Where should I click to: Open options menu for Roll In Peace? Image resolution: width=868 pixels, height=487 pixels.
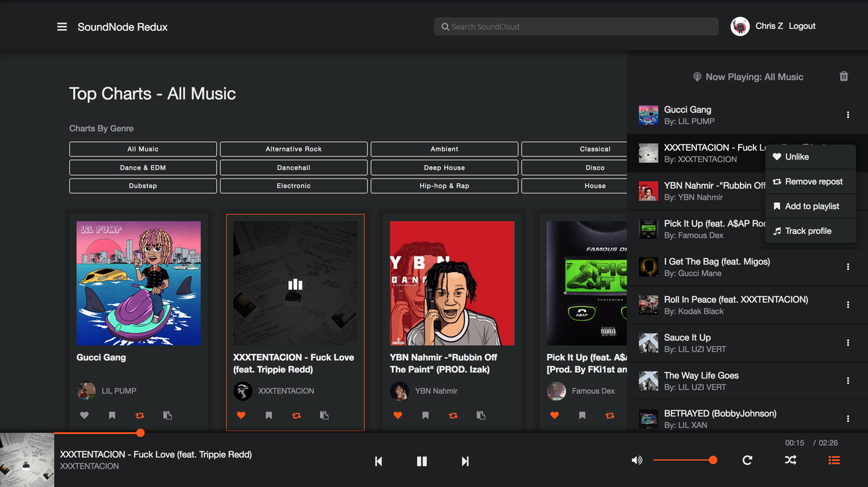tap(848, 305)
